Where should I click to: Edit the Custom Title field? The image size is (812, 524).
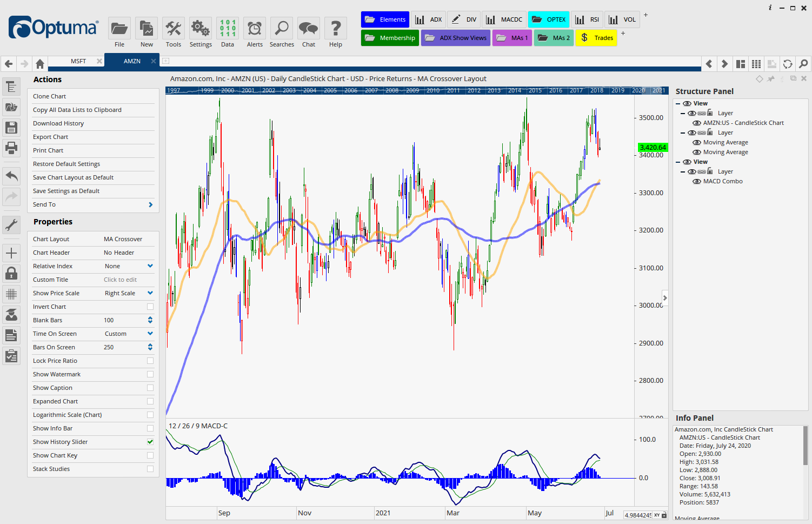120,280
